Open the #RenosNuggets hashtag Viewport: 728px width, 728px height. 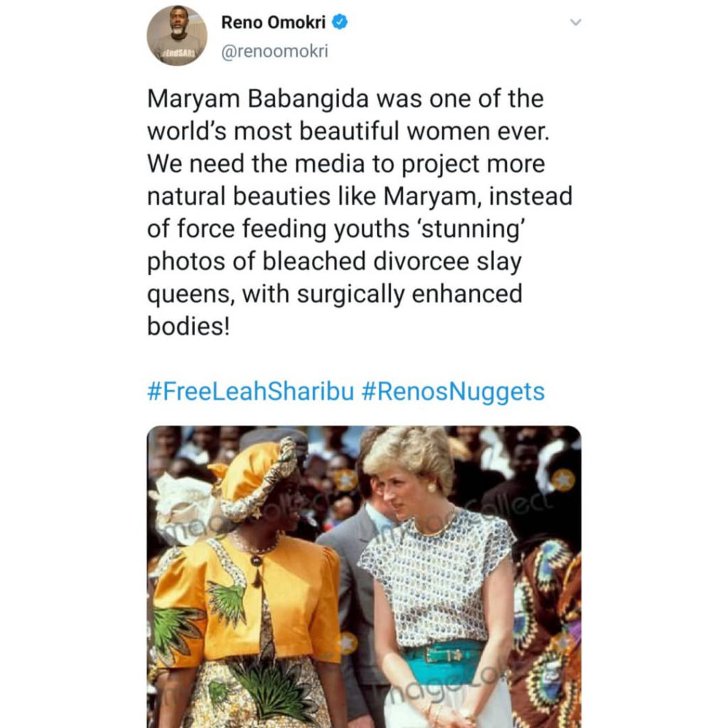coord(453,391)
